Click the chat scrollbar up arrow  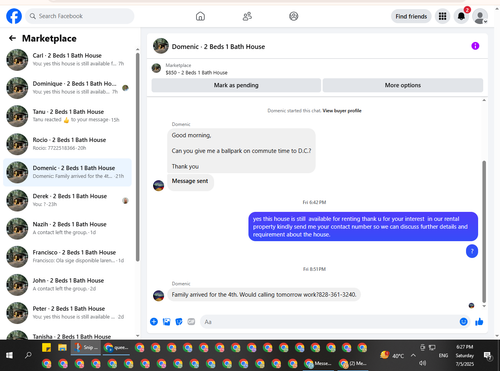point(484,100)
